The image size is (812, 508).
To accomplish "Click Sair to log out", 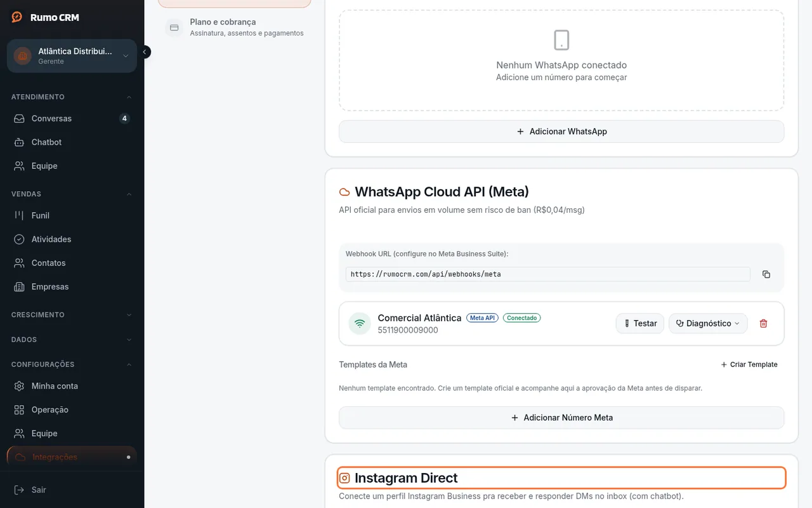I will 72,490.
